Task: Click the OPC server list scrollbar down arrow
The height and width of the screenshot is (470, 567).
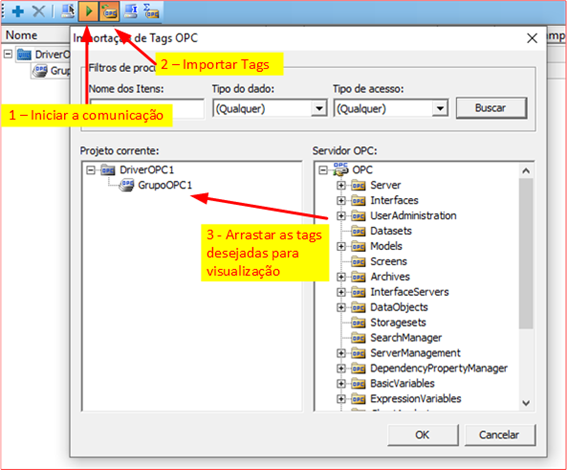Action: [x=526, y=403]
